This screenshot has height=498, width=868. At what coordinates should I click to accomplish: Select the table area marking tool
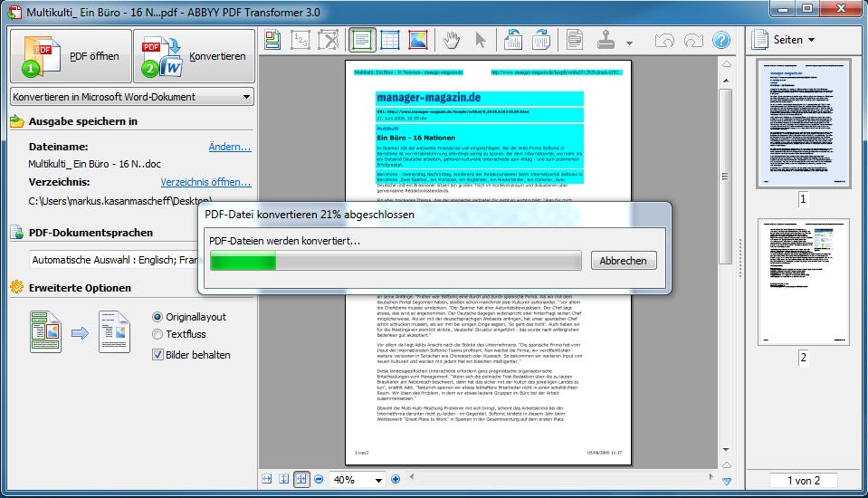[390, 41]
